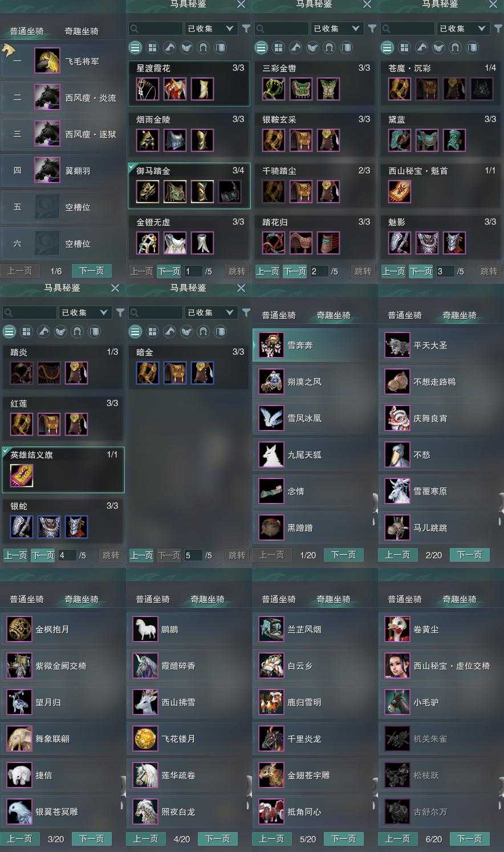This screenshot has height=852, width=504.
Task: Click the page number field showing 4
Action: click(x=67, y=555)
